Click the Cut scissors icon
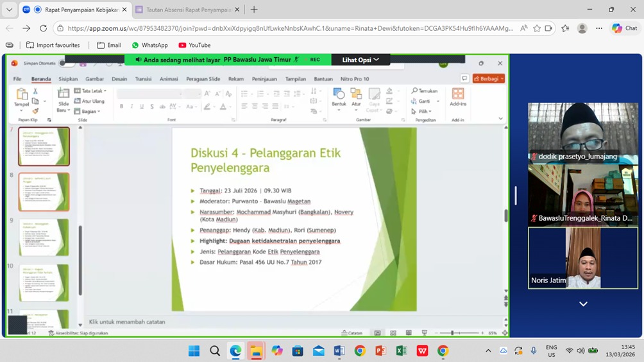 pos(35,91)
